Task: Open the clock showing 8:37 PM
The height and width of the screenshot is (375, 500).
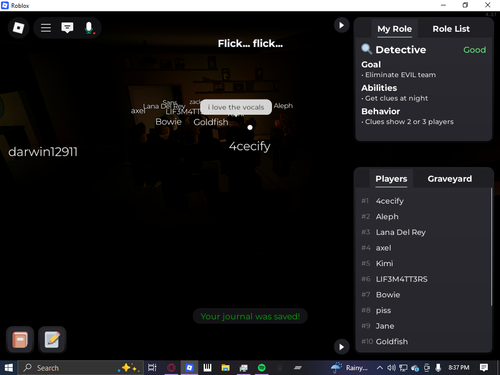Action: tap(459, 368)
